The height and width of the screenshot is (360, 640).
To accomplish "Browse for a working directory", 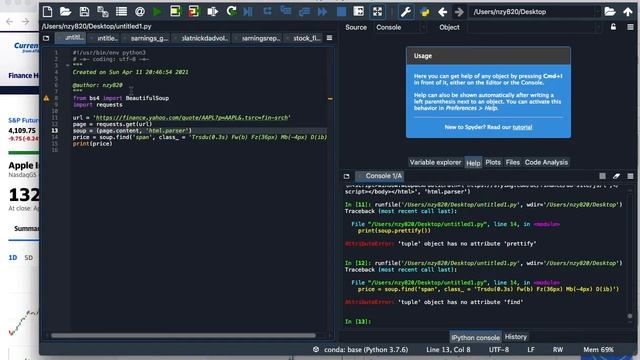I will click(x=610, y=11).
